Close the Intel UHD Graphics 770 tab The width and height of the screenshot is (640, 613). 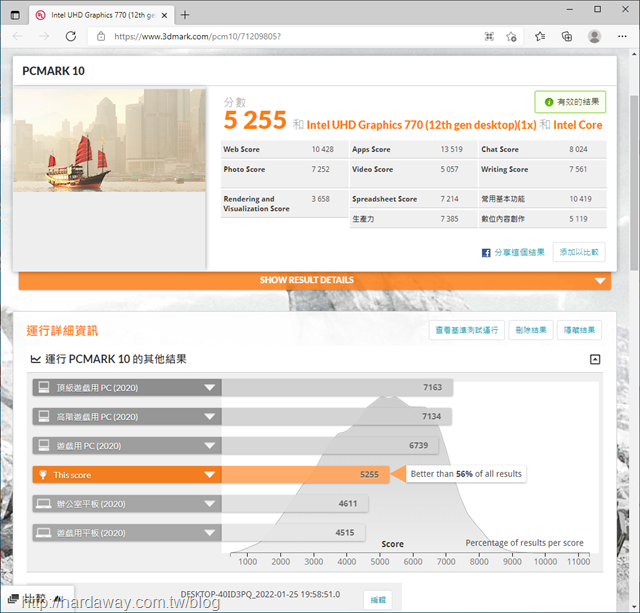point(164,16)
